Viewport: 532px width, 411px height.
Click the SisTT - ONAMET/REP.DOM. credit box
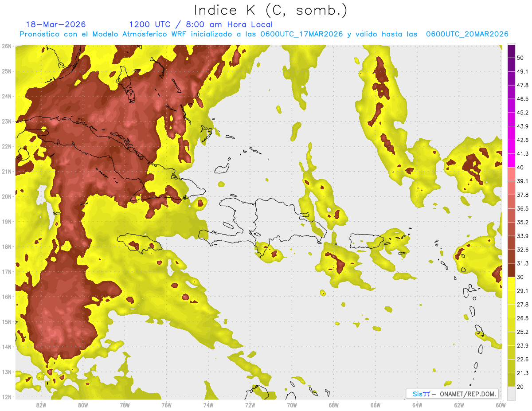click(x=452, y=394)
